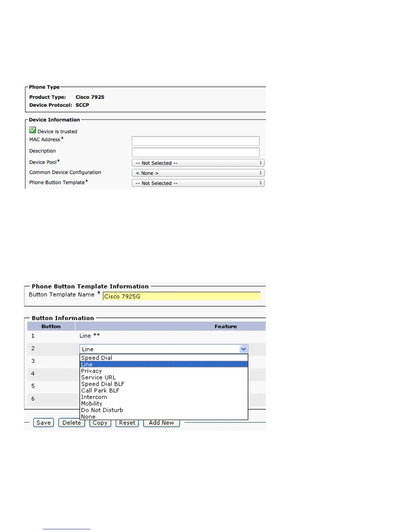Open the Common Device Configuration dropdown
The height and width of the screenshot is (532, 411).
(198, 173)
